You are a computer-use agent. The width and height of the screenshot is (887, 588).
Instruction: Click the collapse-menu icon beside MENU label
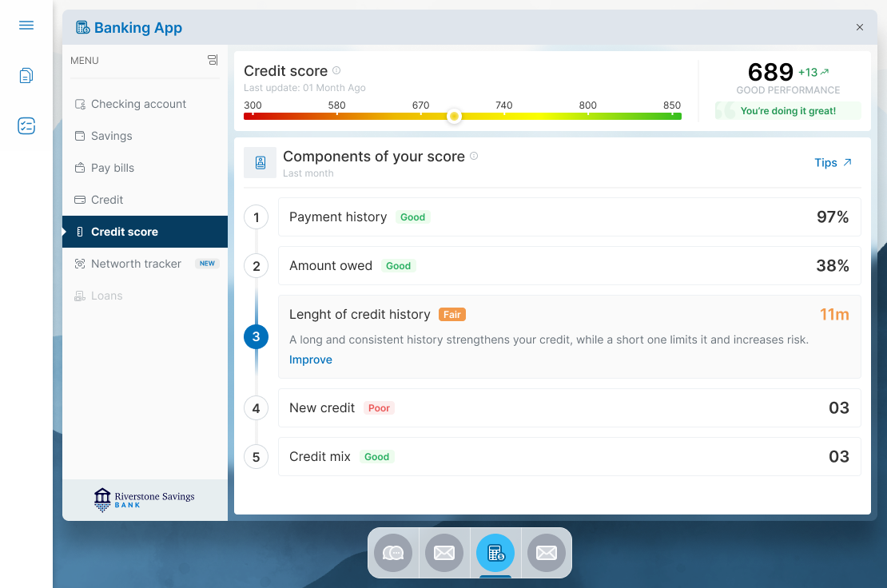pyautogui.click(x=212, y=60)
